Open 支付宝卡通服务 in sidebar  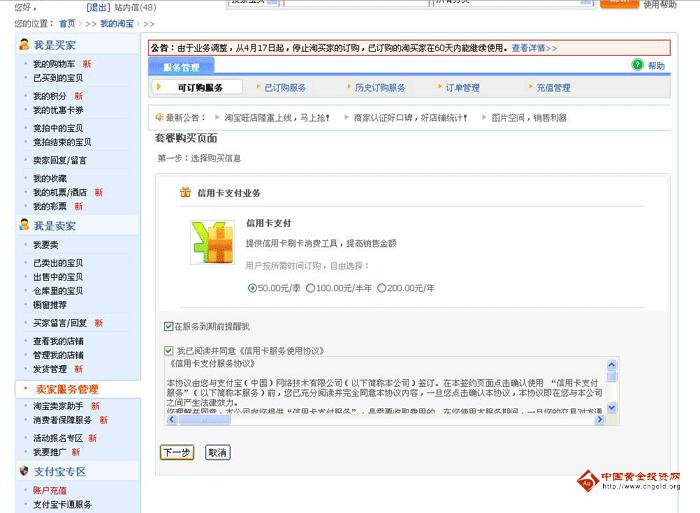click(x=62, y=505)
